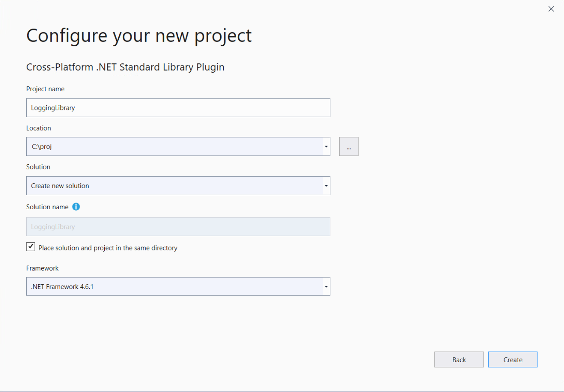Click the Create button

click(513, 360)
